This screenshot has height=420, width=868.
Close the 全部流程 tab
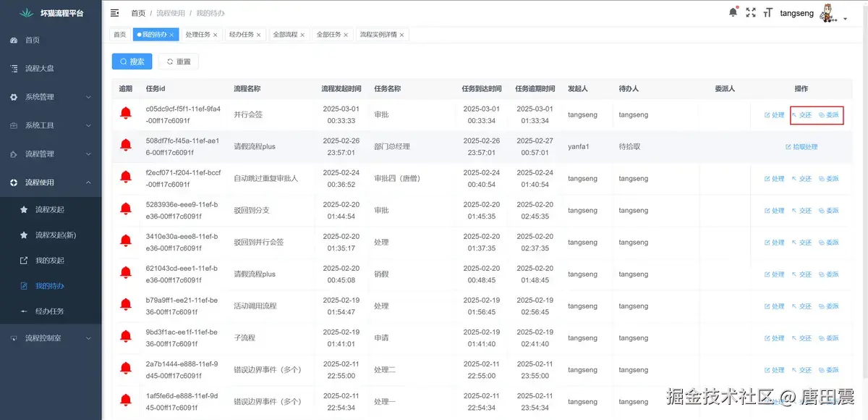click(x=302, y=35)
